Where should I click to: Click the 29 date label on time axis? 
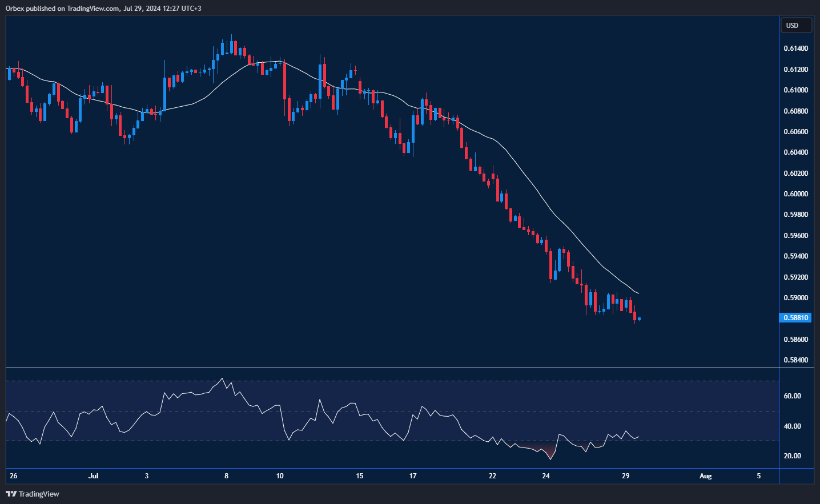click(626, 476)
